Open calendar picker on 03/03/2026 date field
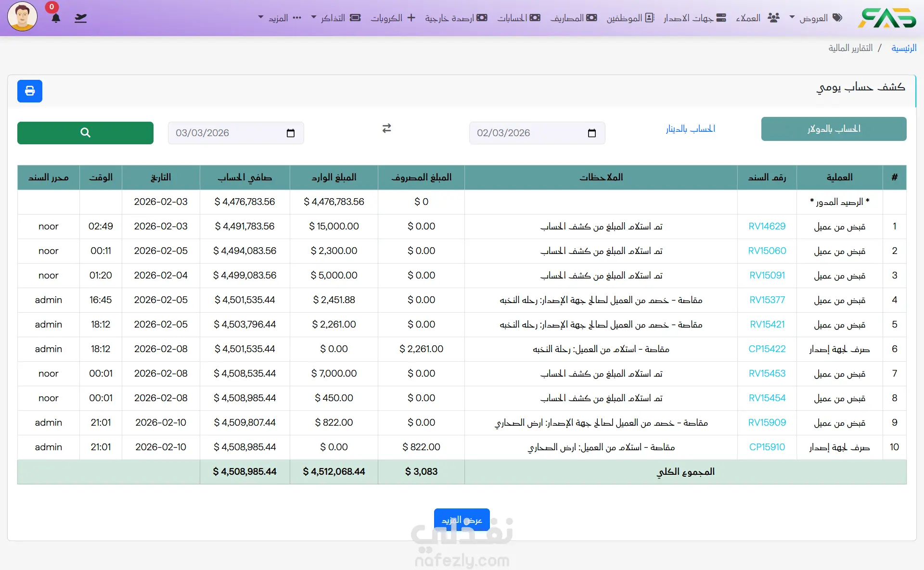 (x=290, y=133)
